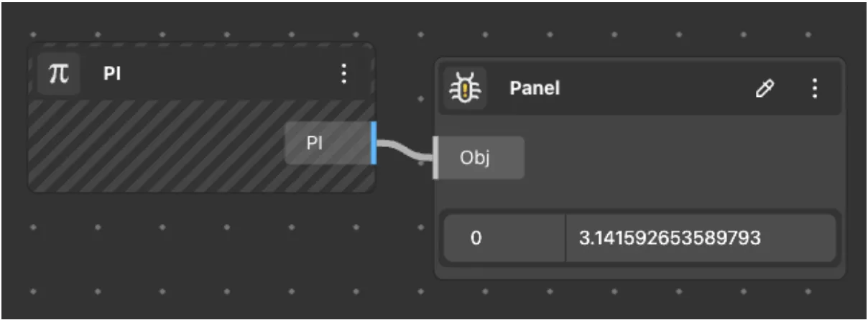Click the PI output port label

(315, 143)
